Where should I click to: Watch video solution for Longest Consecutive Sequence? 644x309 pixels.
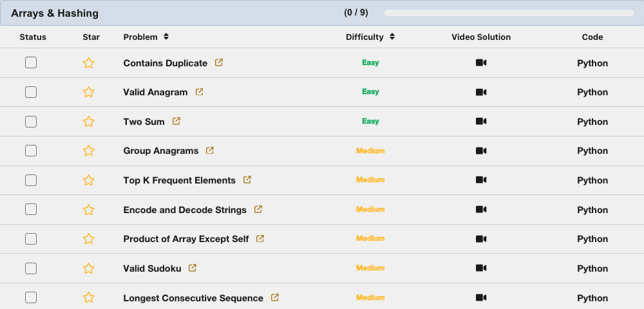[481, 297]
